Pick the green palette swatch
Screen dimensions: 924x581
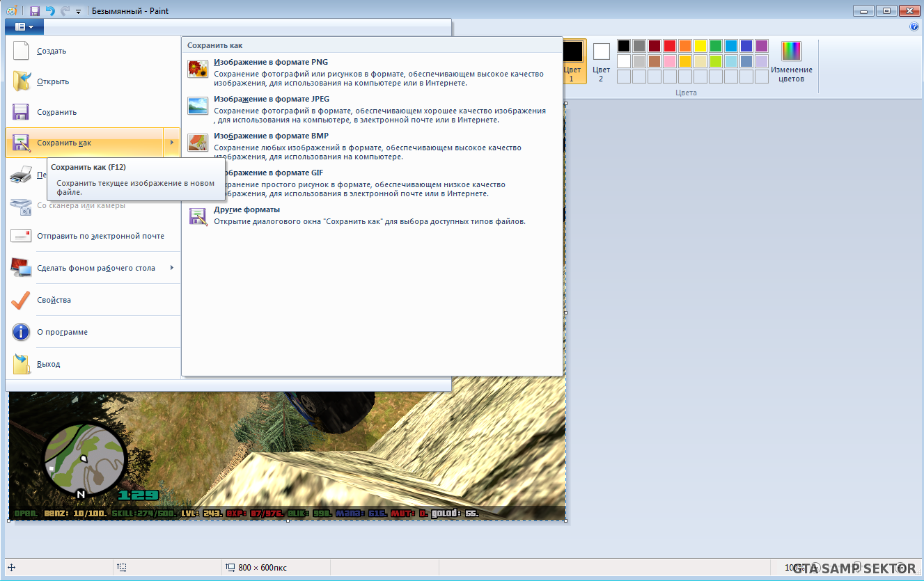pyautogui.click(x=716, y=46)
